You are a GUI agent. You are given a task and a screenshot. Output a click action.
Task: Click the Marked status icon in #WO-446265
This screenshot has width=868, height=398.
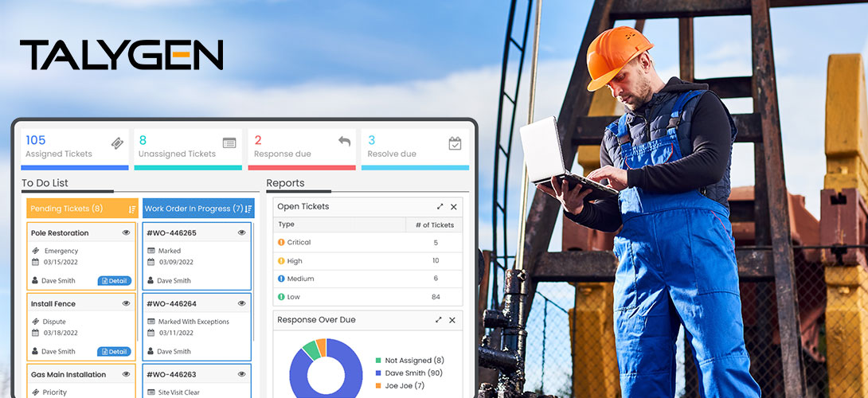point(151,251)
